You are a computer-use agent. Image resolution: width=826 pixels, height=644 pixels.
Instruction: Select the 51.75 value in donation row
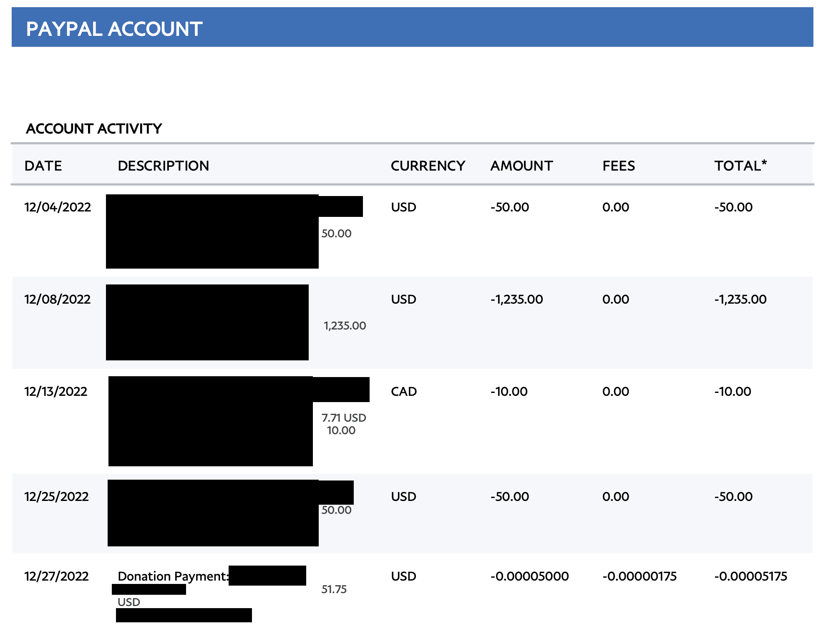[334, 589]
